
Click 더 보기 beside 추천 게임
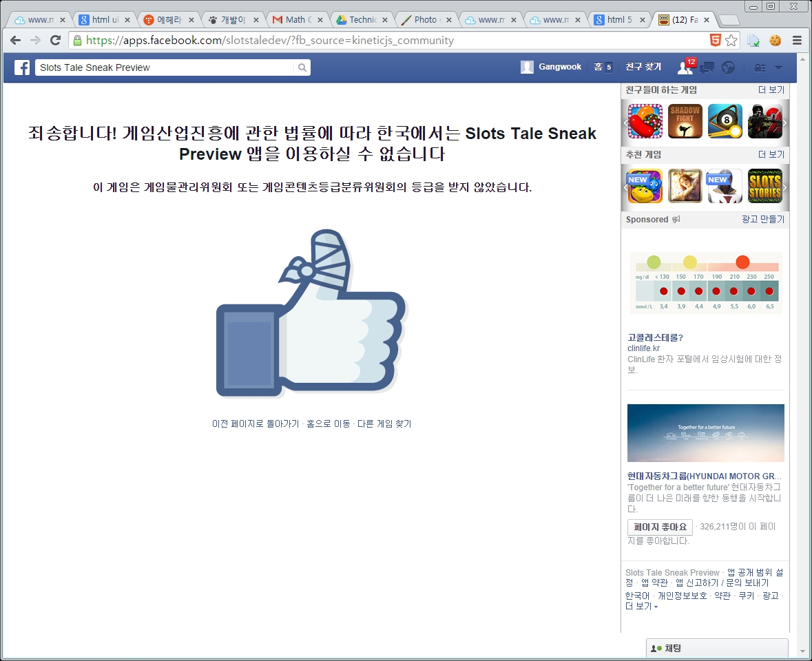coord(771,155)
